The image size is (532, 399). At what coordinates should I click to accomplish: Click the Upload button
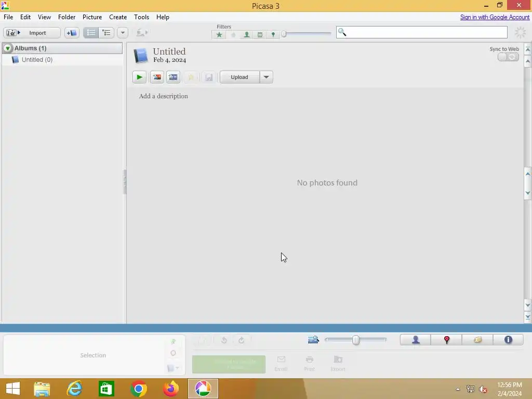pyautogui.click(x=240, y=77)
